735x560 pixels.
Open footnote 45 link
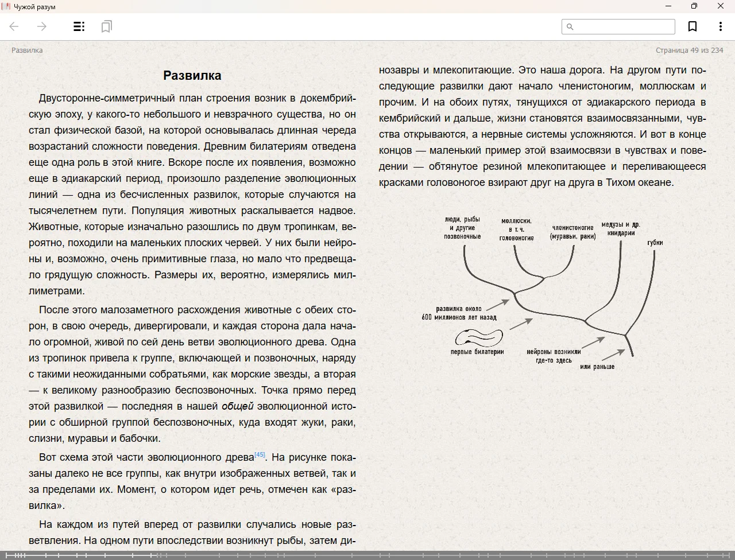click(x=260, y=455)
